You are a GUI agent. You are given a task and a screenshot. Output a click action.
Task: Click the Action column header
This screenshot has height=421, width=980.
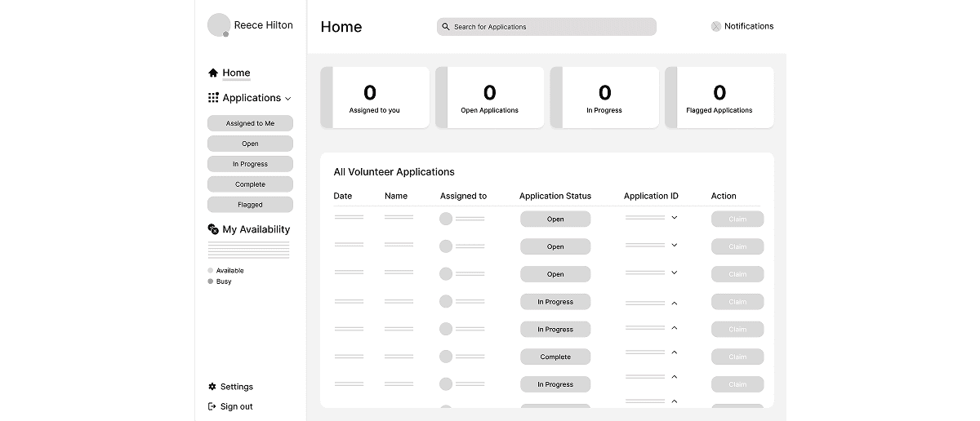coord(724,196)
